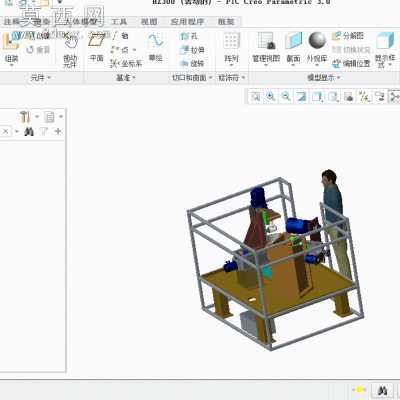
Task: Expand the 点 point type arrow
Action: 134,50
